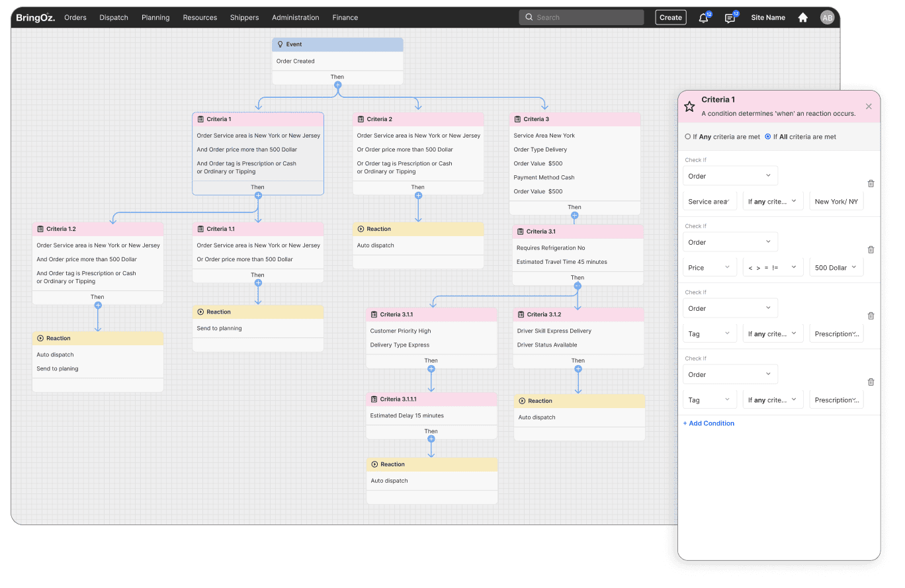Viewport: 905px width, 588px height.
Task: Open the Price field dropdown
Action: [x=710, y=268]
